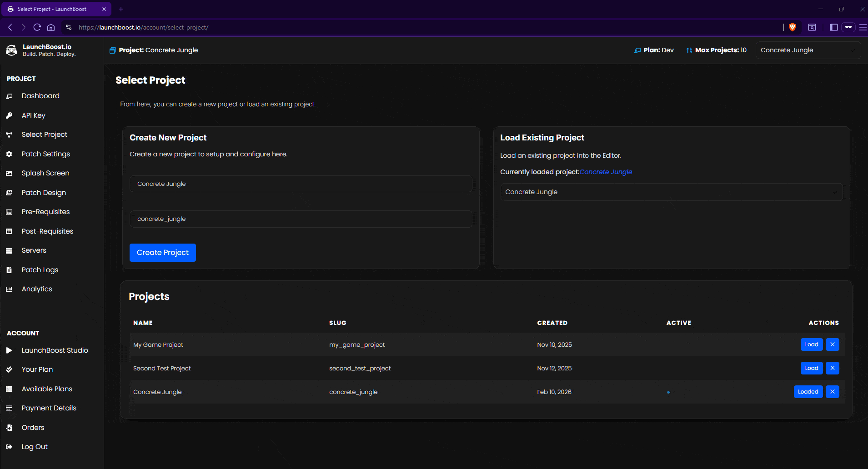Click the Nov 10, 2025 created date
868x469 pixels.
554,344
